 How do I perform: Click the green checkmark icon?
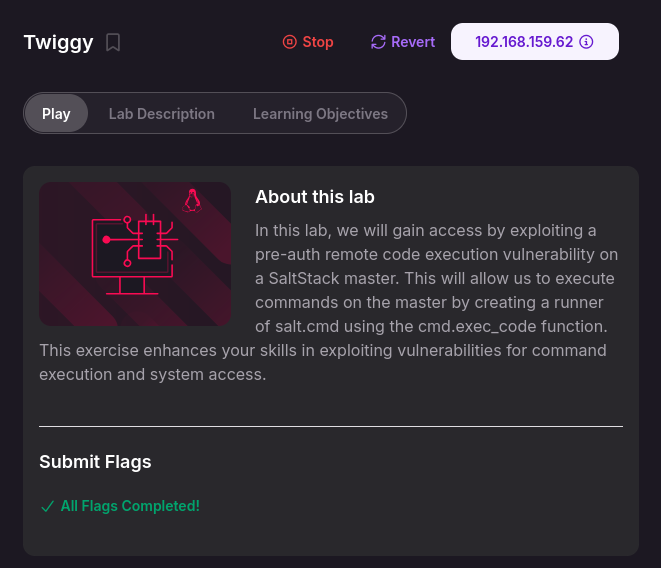47,506
